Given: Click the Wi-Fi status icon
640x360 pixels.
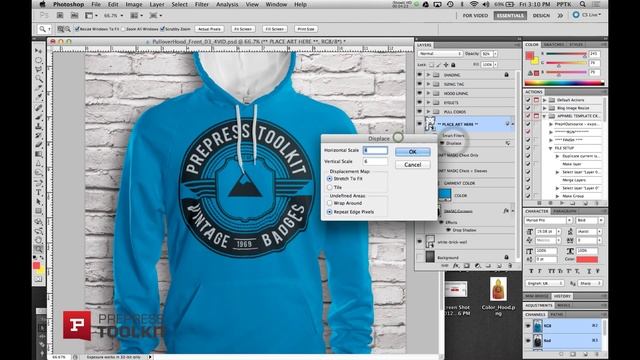Looking at the screenshot, I should (473, 4).
